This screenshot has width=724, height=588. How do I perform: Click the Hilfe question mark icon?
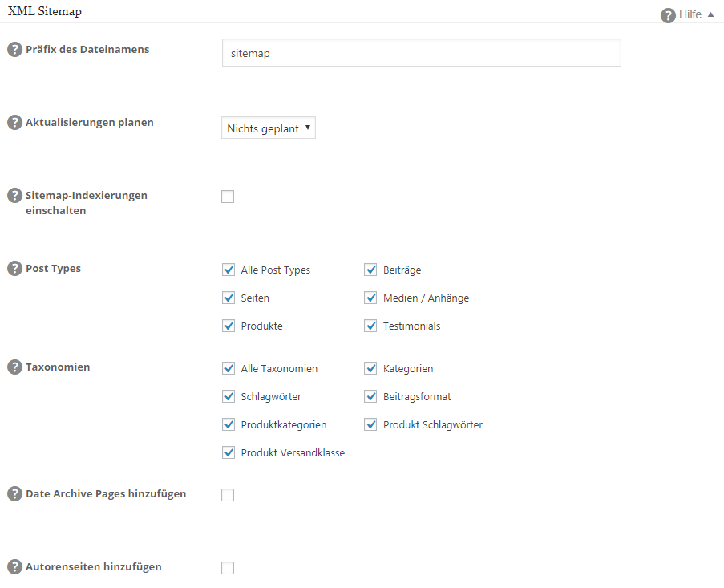click(x=668, y=15)
